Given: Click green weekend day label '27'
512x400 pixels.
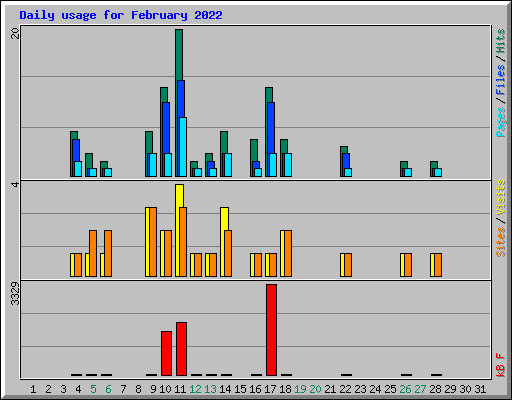Looking at the screenshot, I should 420,389.
